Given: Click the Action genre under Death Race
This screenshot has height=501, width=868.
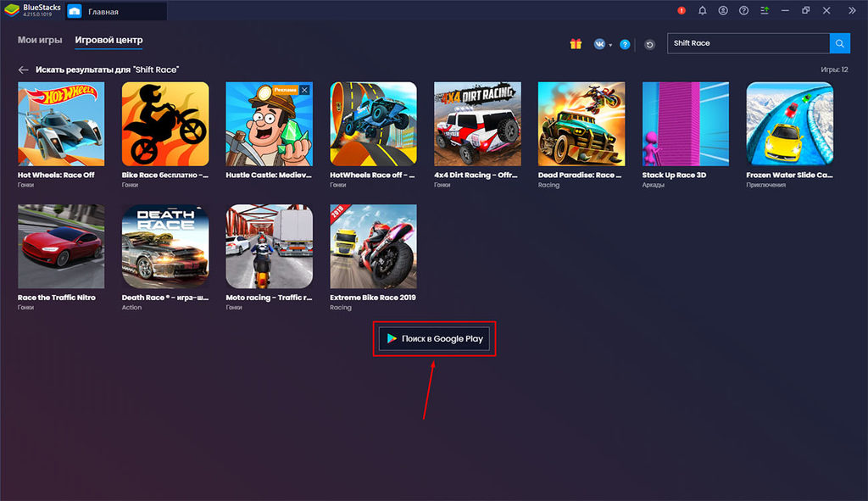Looking at the screenshot, I should point(131,307).
